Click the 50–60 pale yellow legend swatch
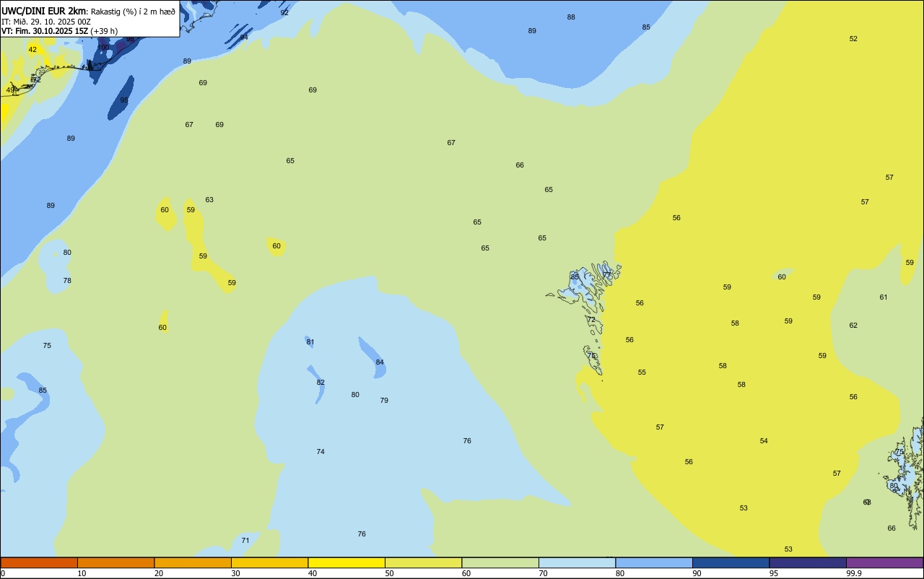924x579 pixels. pyautogui.click(x=423, y=562)
